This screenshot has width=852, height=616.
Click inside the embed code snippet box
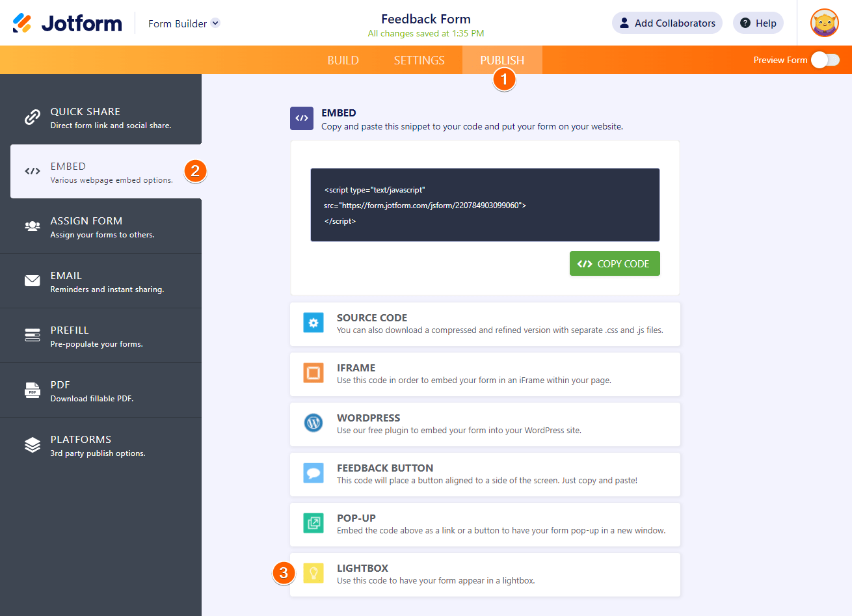[x=485, y=205]
